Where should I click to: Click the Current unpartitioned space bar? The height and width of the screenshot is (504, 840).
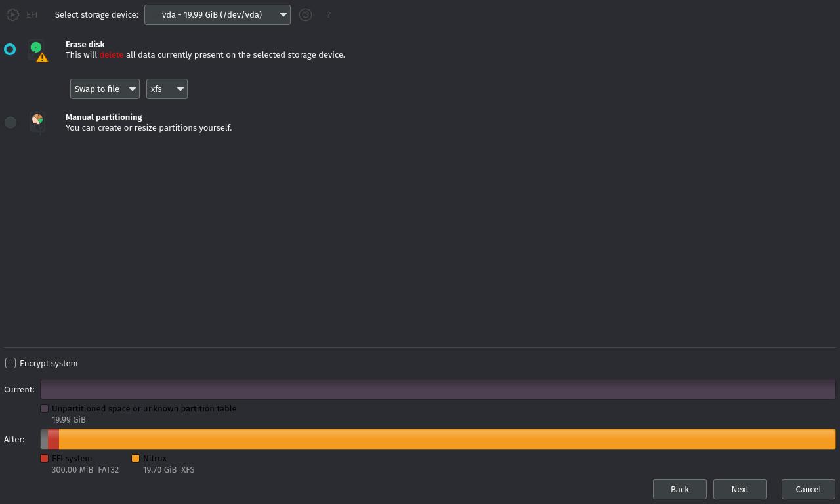[x=438, y=389]
